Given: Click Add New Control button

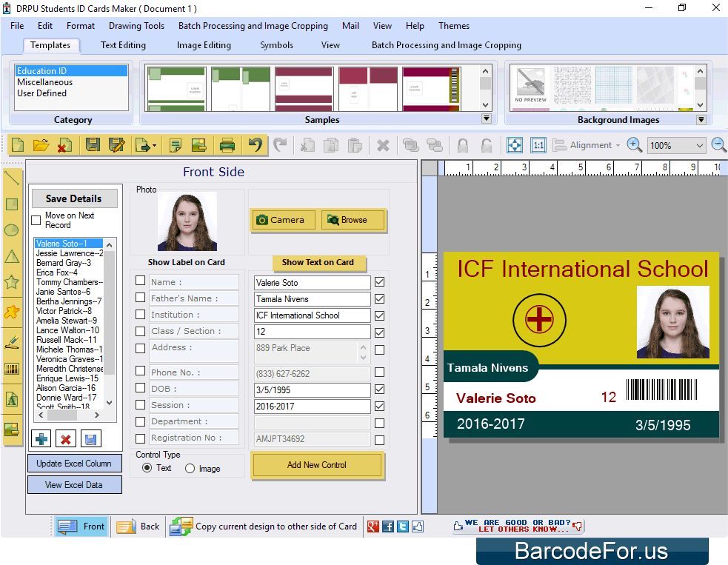Looking at the screenshot, I should click(317, 465).
